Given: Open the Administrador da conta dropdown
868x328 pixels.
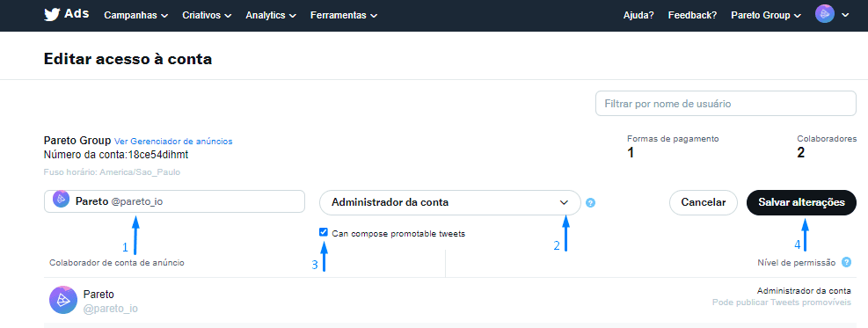Looking at the screenshot, I should tap(450, 202).
